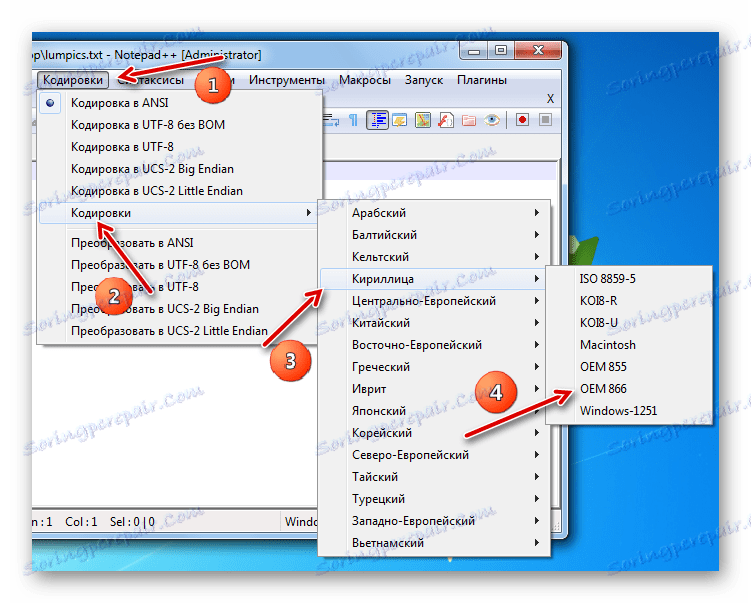Expand the Иврит encoding submenu
The image size is (751, 603).
click(434, 389)
